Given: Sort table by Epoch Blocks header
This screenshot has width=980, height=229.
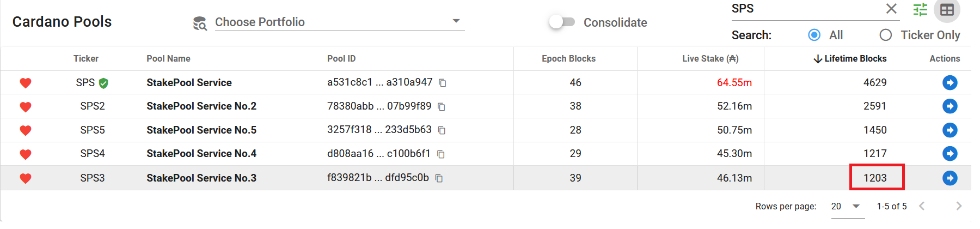Looking at the screenshot, I should pyautogui.click(x=568, y=59).
